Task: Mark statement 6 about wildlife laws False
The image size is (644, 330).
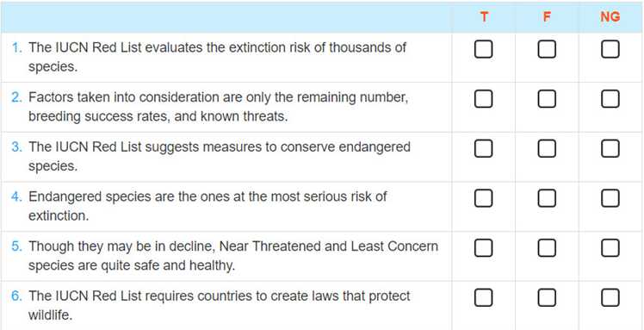Action: tap(547, 298)
